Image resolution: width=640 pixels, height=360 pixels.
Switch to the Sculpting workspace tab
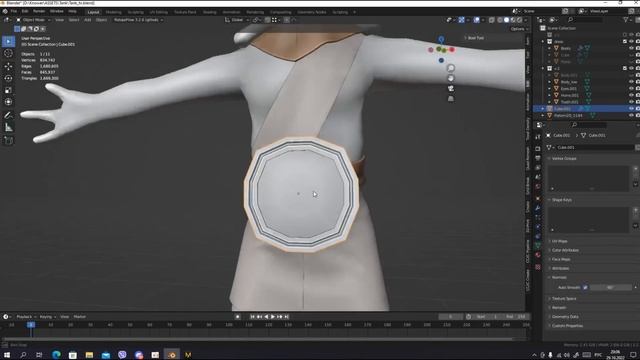[136, 12]
